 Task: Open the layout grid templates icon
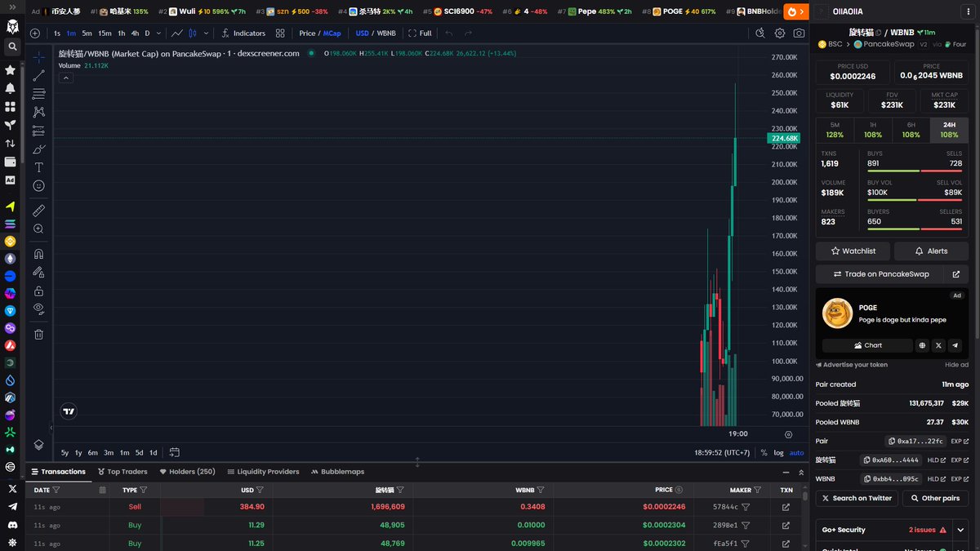pos(280,33)
